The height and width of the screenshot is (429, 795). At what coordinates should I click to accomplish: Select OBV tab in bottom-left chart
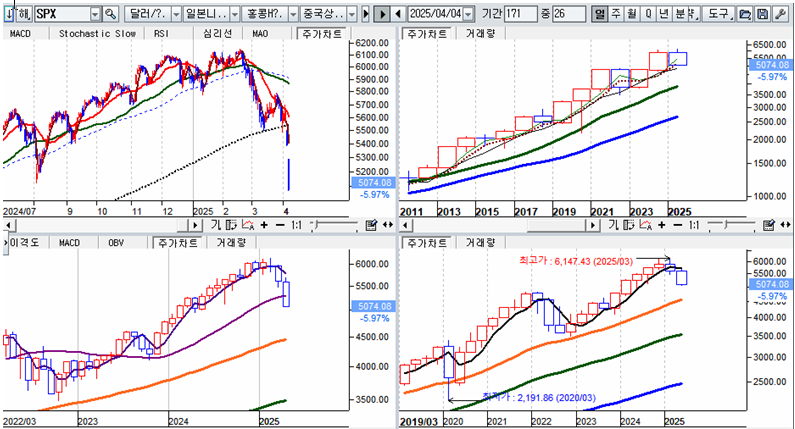(116, 243)
